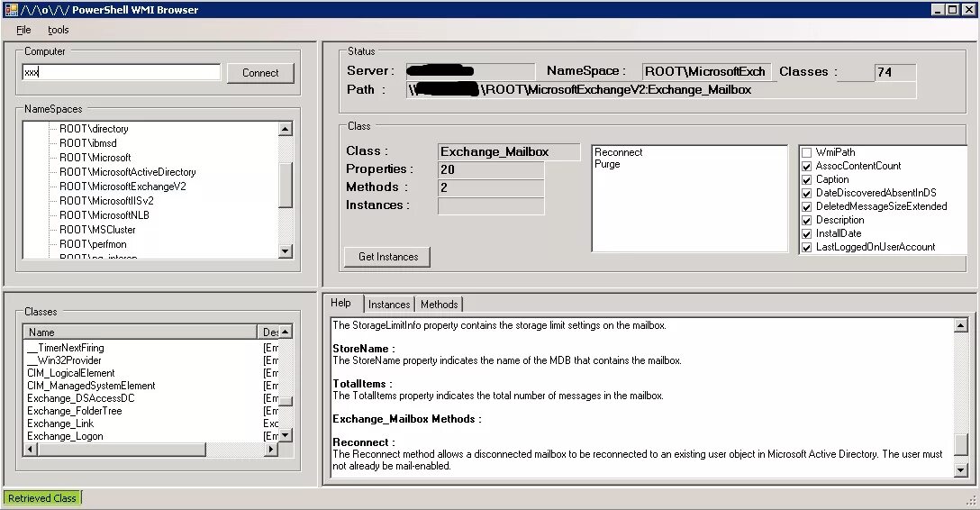Select the CIM_LogicalElement class row
980x510 pixels.
tap(70, 373)
